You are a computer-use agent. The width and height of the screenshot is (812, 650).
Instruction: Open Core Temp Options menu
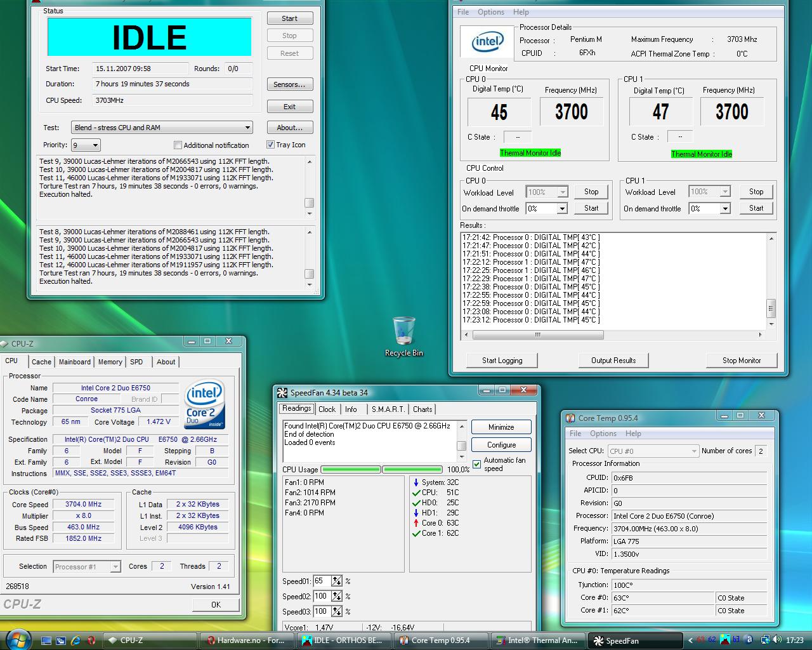click(x=603, y=434)
